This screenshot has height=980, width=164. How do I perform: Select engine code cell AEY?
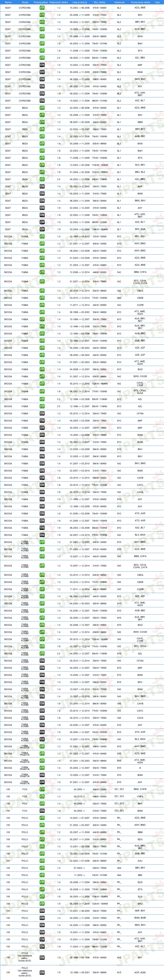pos(140,958)
